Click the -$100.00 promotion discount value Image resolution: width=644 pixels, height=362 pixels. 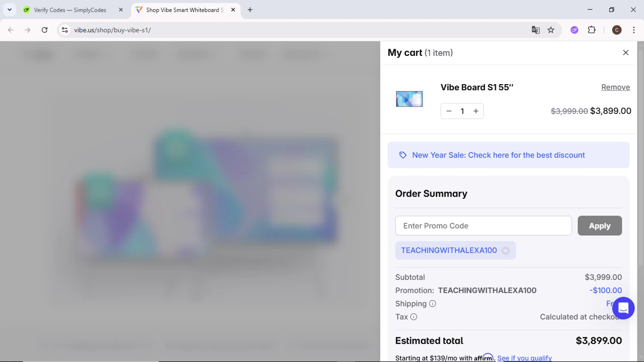(x=605, y=290)
